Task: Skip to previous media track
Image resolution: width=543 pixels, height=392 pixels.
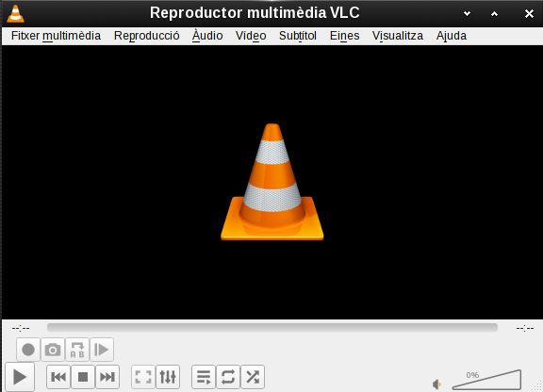Action: click(58, 377)
